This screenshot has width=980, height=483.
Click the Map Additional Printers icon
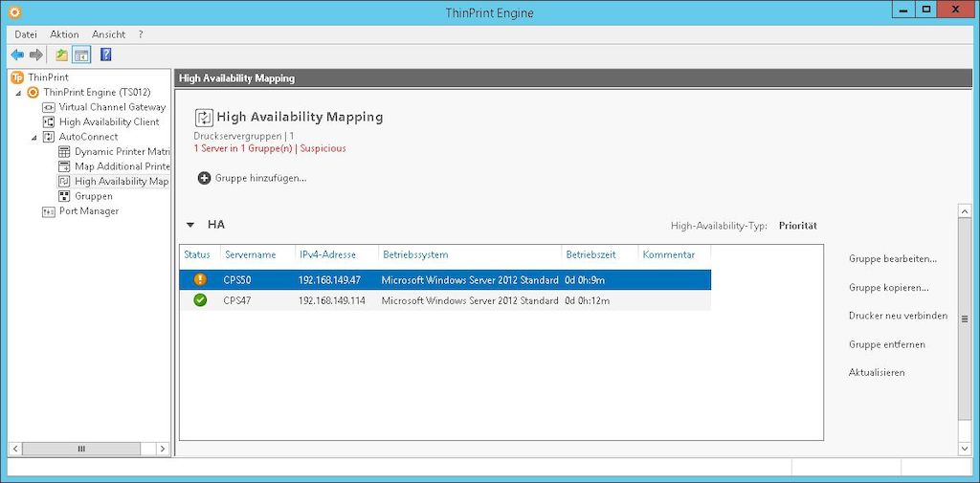pyautogui.click(x=64, y=166)
